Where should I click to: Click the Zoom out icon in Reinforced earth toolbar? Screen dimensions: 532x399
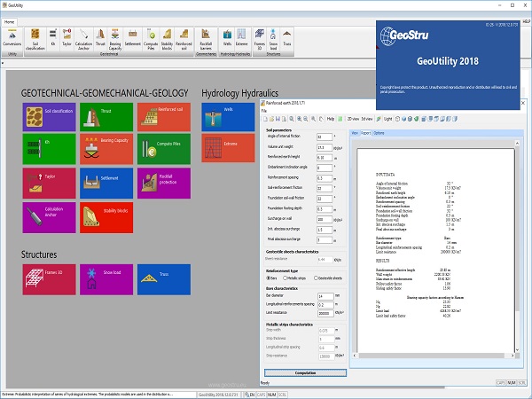[306, 119]
